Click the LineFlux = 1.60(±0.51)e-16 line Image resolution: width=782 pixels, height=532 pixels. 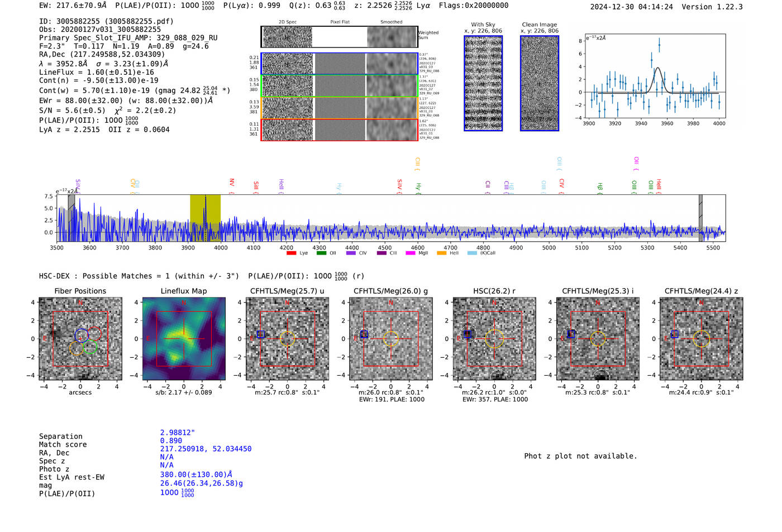pos(97,73)
